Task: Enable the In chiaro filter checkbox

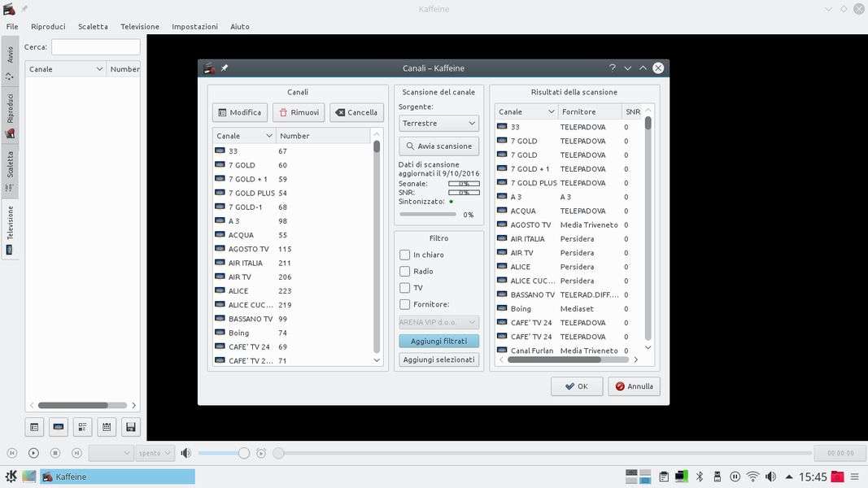Action: tap(404, 255)
